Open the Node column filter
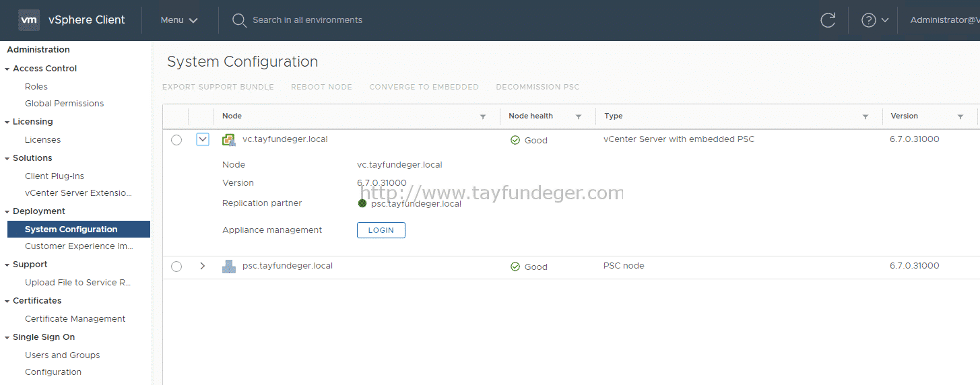Screen dimensions: 980x385 click(483, 117)
